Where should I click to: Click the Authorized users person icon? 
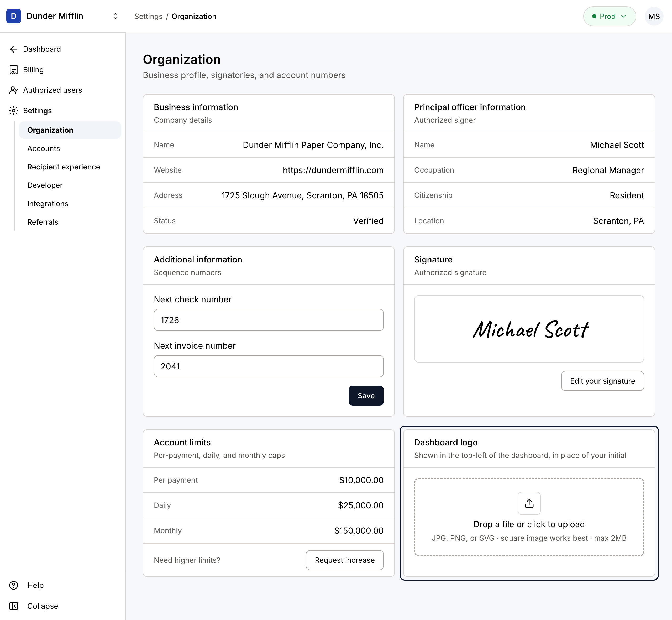(13, 90)
